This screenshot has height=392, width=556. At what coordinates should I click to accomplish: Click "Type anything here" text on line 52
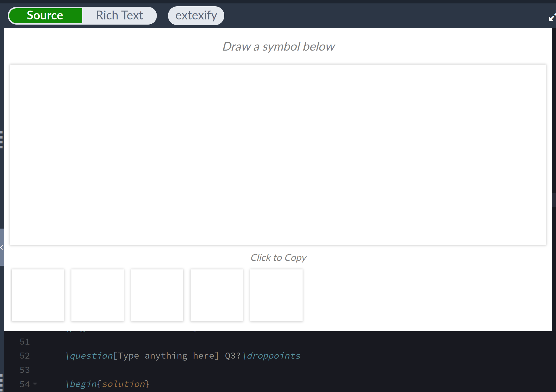tap(166, 356)
